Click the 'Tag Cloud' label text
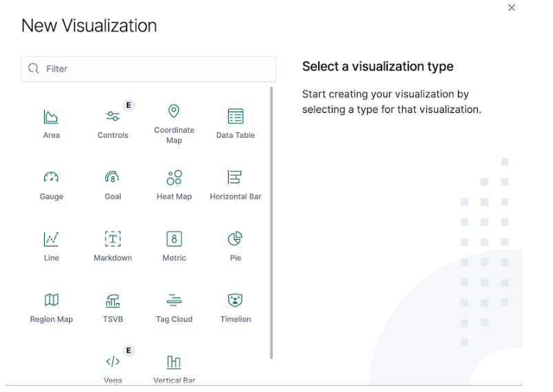 174,319
